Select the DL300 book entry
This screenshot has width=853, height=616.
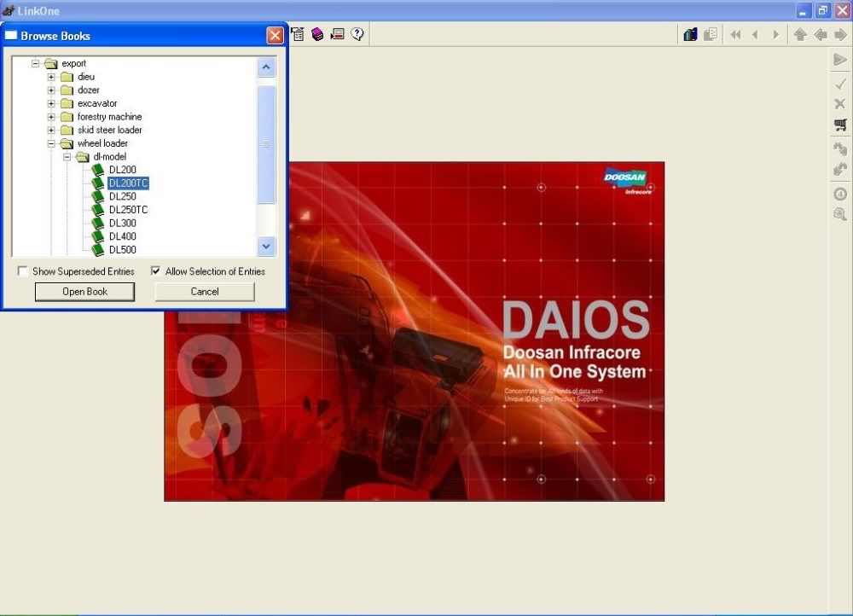[122, 224]
